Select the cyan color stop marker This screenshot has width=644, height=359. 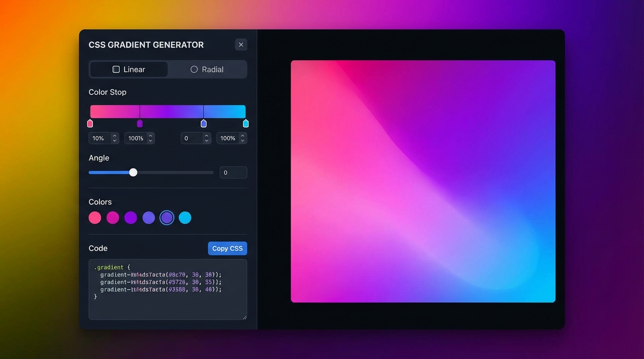(245, 123)
